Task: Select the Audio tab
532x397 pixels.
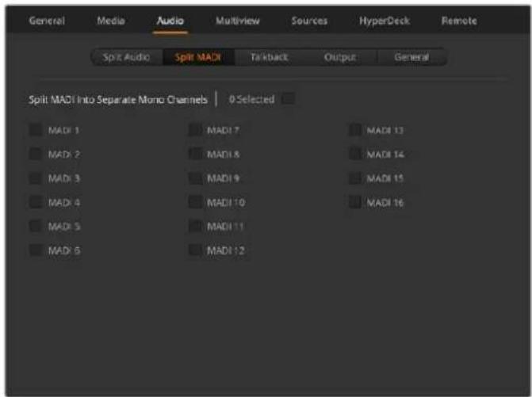Action: pyautogui.click(x=170, y=21)
